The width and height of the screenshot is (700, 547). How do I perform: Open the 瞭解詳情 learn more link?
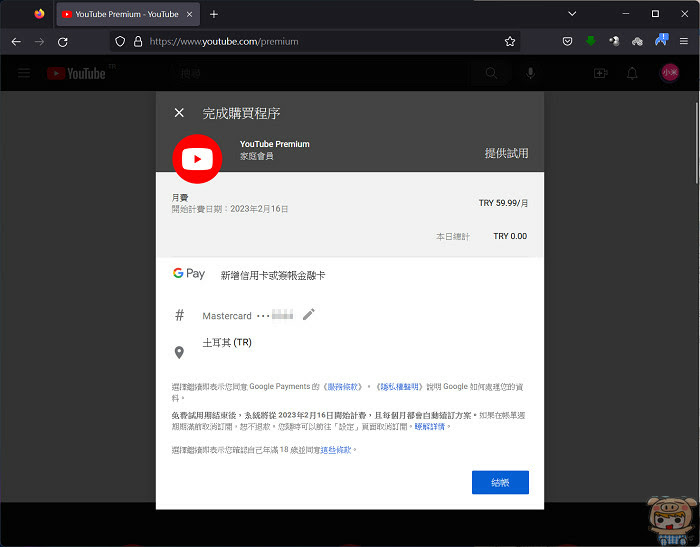tap(429, 426)
